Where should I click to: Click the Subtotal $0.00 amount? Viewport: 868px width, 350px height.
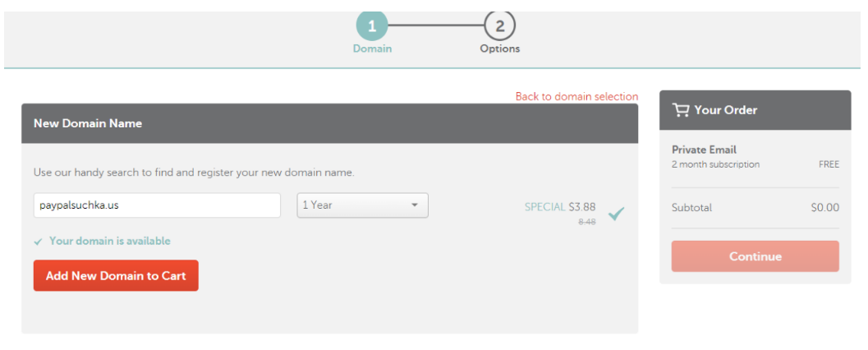[x=824, y=208]
